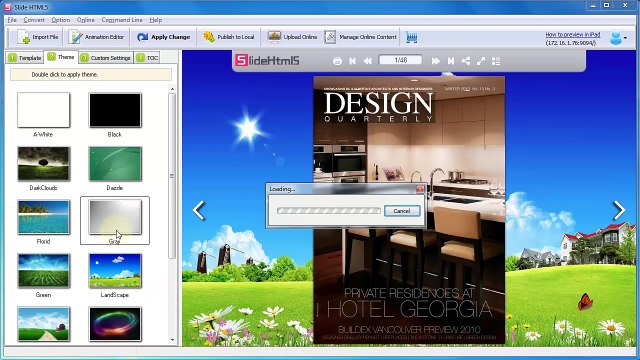Image resolution: width=640 pixels, height=360 pixels.
Task: Click the shopping cart toolbar icon
Action: (411, 38)
